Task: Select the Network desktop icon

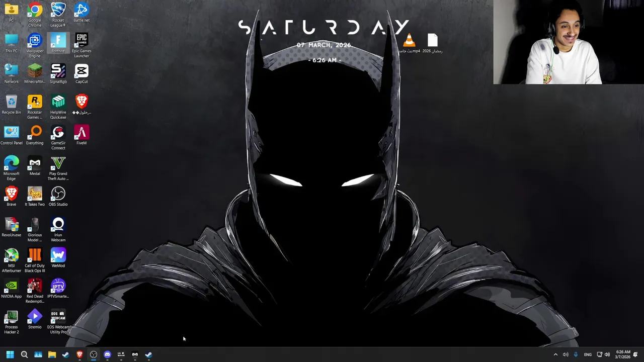Action: point(11,74)
